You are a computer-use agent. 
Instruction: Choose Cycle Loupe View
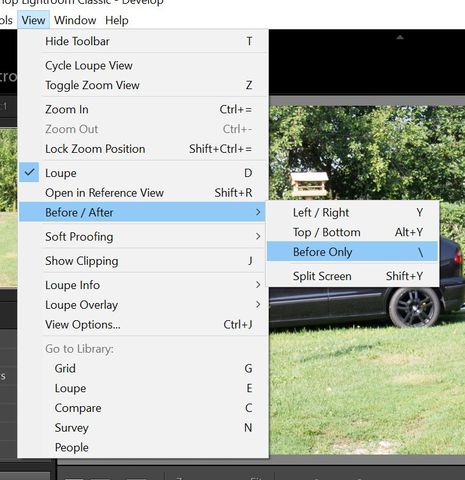pos(143,65)
